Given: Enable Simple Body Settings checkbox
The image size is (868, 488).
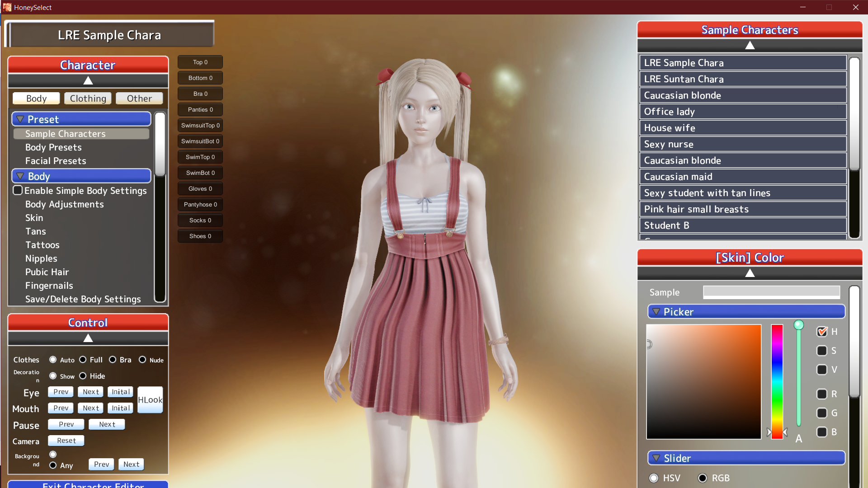Looking at the screenshot, I should coord(18,190).
